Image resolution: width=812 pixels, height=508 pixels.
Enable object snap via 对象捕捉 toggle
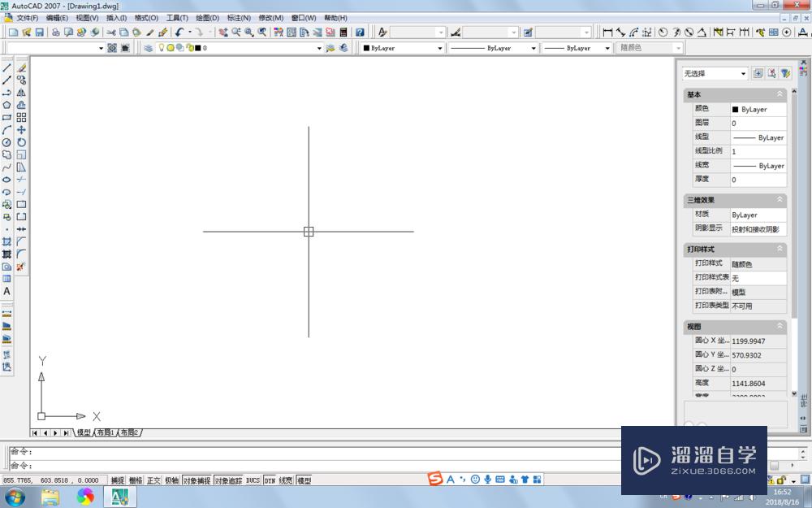coord(197,480)
